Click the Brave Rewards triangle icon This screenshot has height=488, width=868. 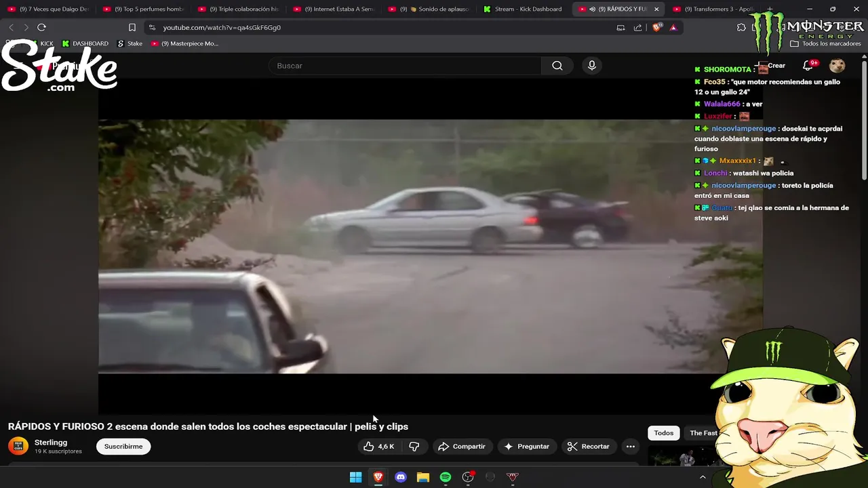(673, 27)
